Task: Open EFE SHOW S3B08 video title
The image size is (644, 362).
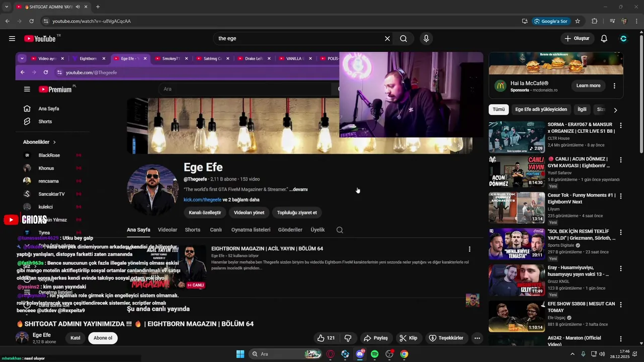Action: [581, 307]
